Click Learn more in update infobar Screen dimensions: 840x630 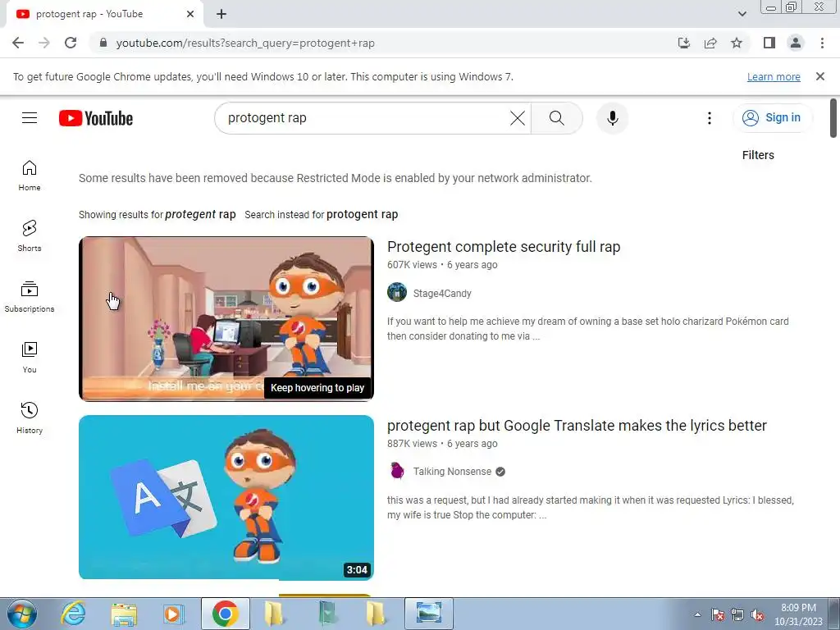click(774, 76)
